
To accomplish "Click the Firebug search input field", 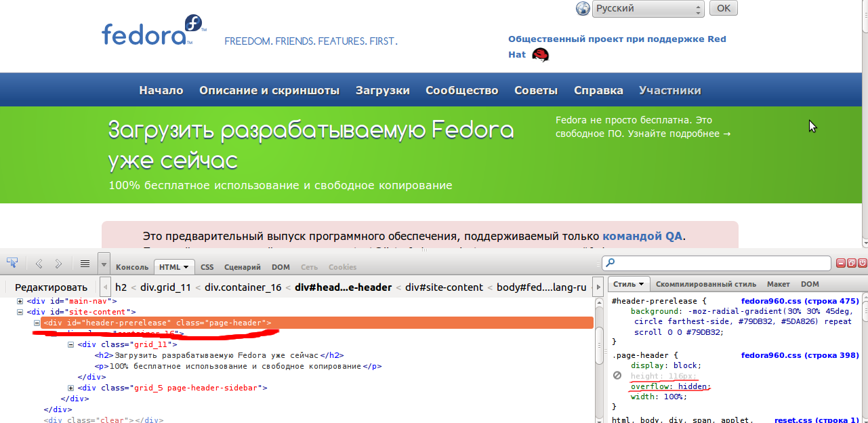I will tap(716, 263).
